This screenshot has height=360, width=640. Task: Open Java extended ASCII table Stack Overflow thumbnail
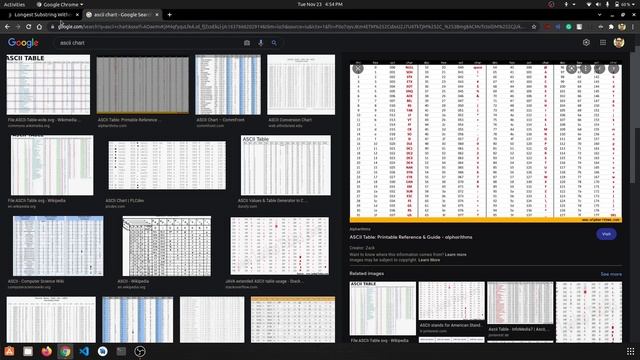[279, 246]
